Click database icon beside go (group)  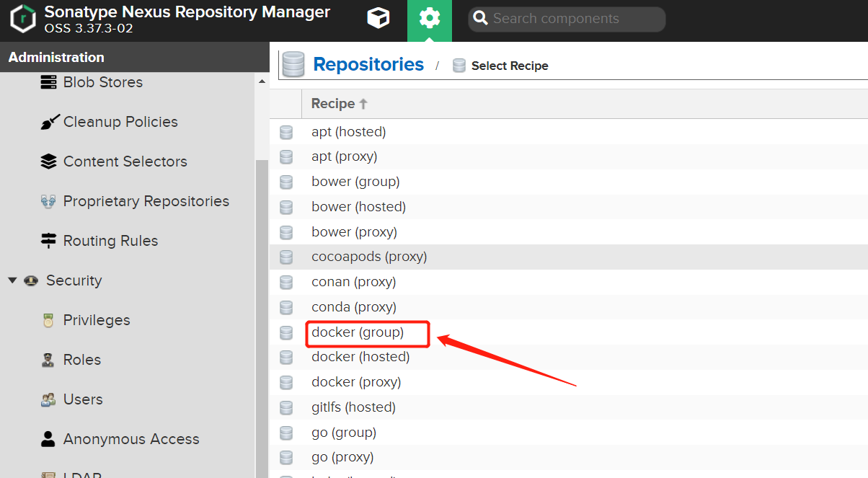click(286, 433)
